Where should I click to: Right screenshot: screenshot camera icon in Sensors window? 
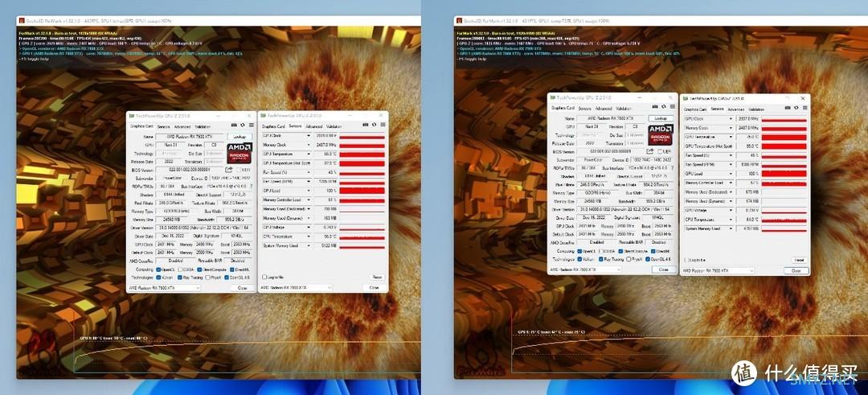(x=788, y=108)
